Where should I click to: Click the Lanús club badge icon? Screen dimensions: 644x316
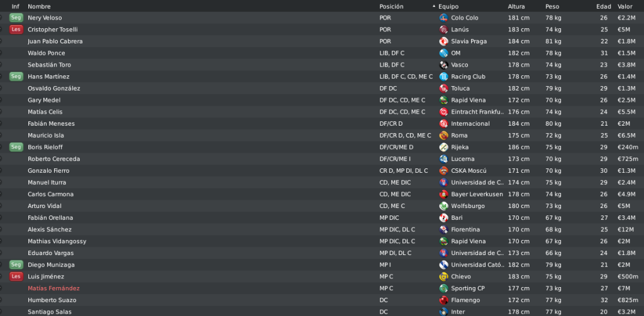coord(443,30)
